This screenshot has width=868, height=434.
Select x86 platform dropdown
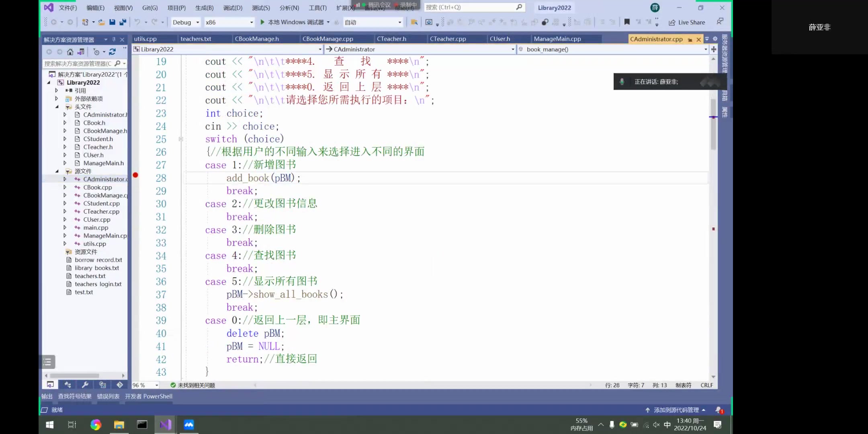click(230, 22)
